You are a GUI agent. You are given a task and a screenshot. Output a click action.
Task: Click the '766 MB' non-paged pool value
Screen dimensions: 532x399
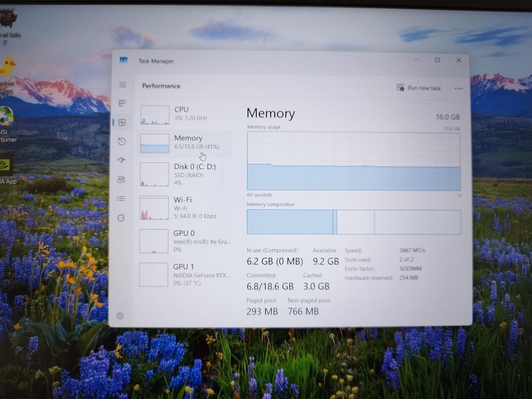click(303, 311)
